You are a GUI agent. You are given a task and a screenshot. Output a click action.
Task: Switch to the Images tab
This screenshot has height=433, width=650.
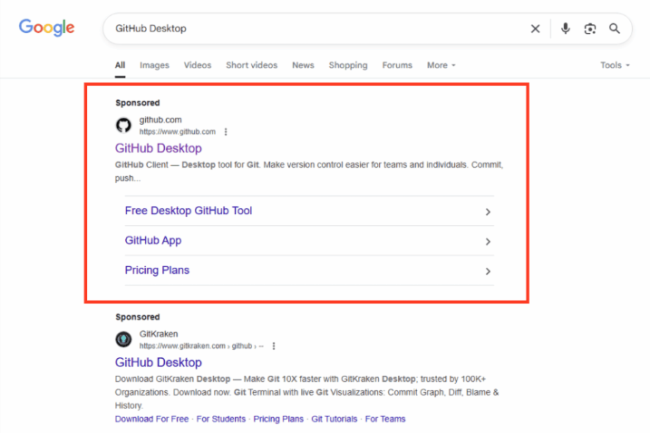click(x=154, y=66)
